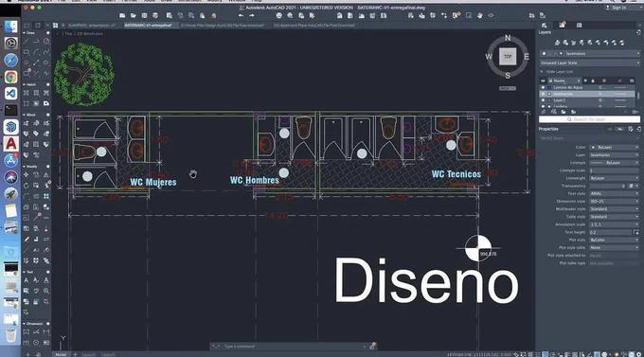Adjust the Transparency slider in Properties
This screenshot has width=644, height=357.
pos(607,187)
